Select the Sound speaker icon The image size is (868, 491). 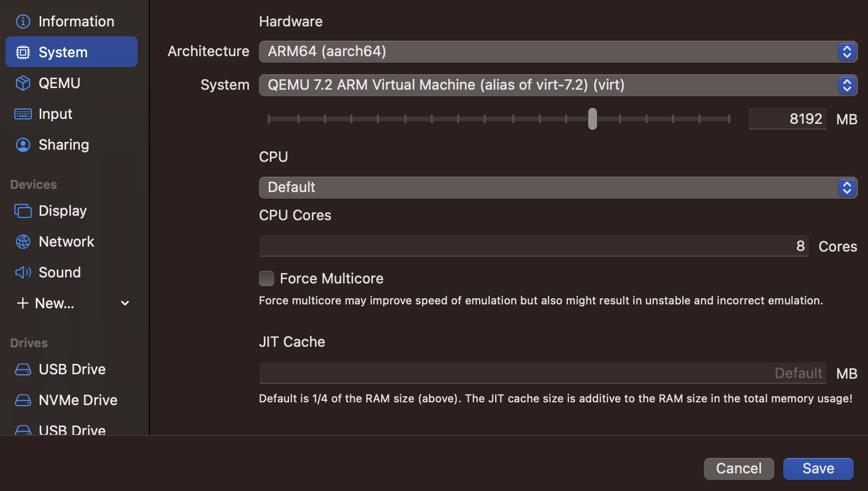[x=23, y=272]
